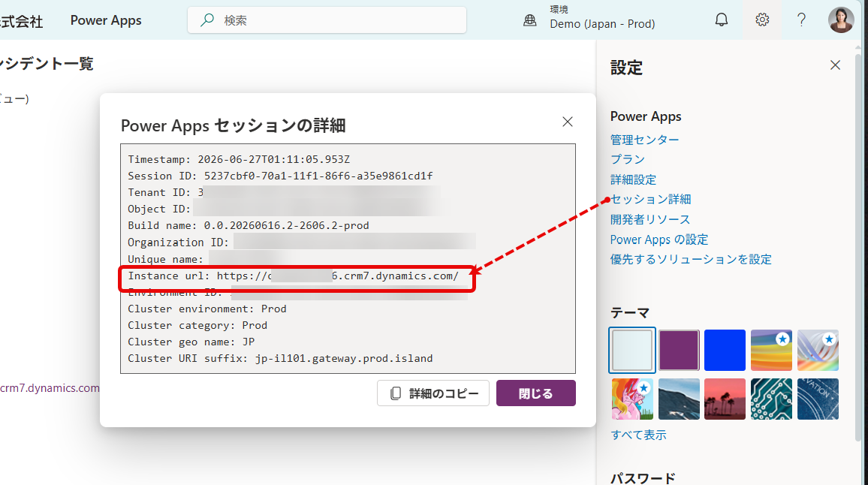The height and width of the screenshot is (485, 868).
Task: Open the プラン link
Action: [627, 159]
